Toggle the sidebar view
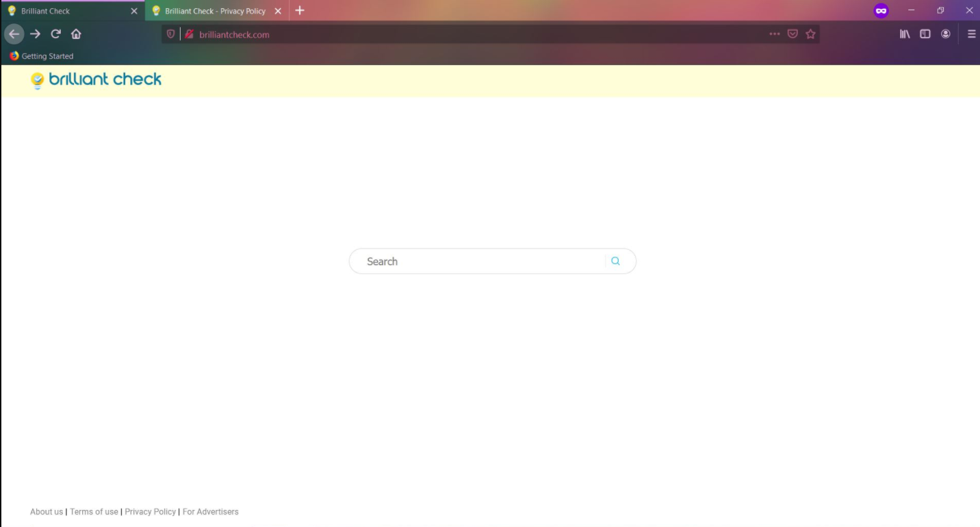This screenshot has height=527, width=980. pos(925,34)
